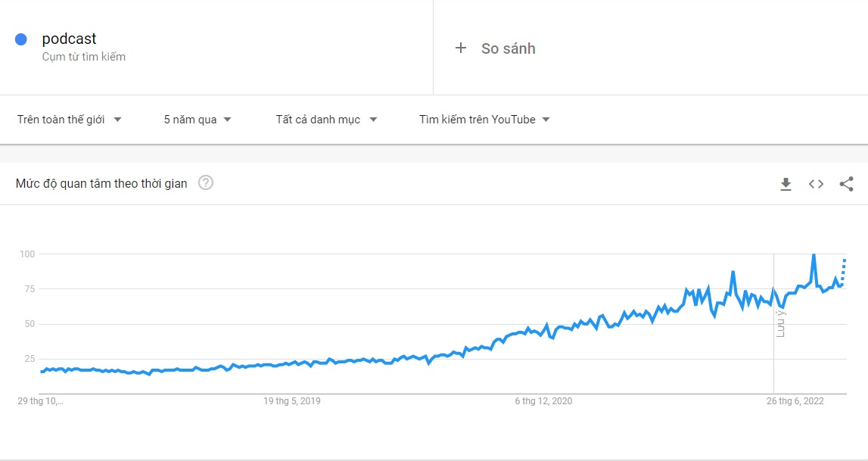Click the Lưu ý note marker on chart
The width and height of the screenshot is (868, 461).
tap(780, 323)
